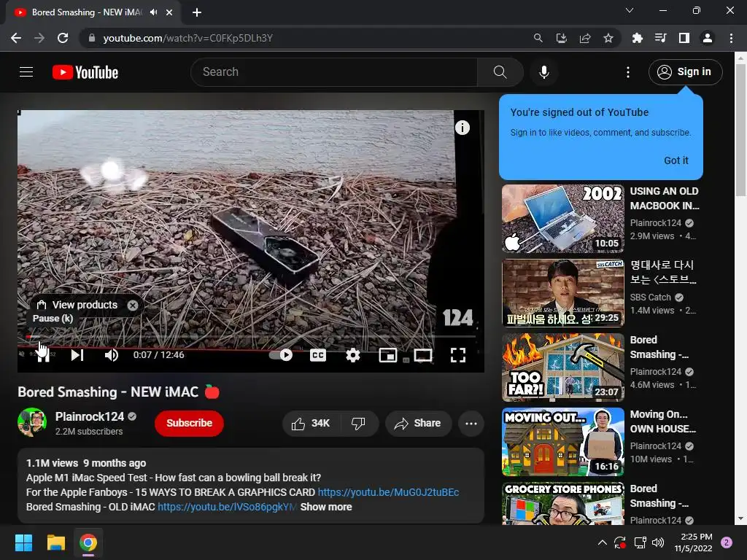Viewport: 747px width, 560px height.
Task: Open the TOO FAR?! house smashing thumbnail
Action: click(x=562, y=367)
